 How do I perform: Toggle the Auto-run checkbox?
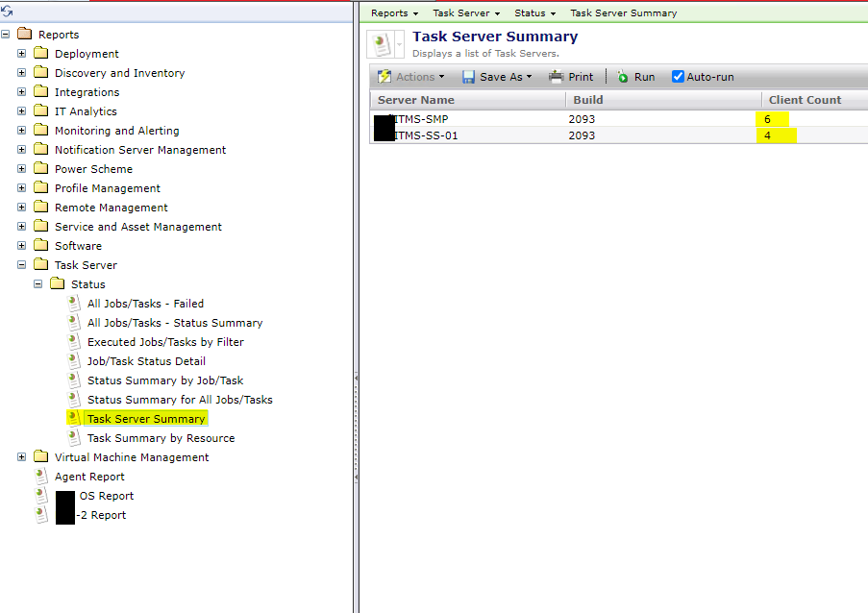[x=678, y=76]
